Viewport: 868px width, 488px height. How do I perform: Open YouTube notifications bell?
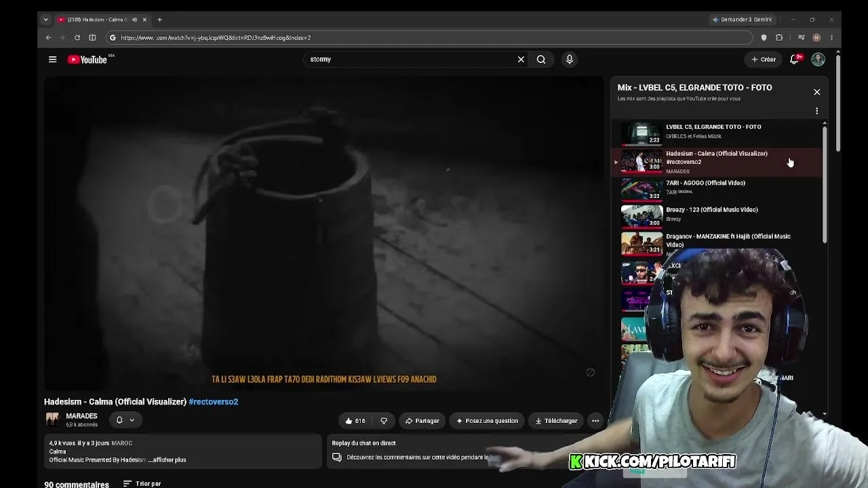point(795,60)
